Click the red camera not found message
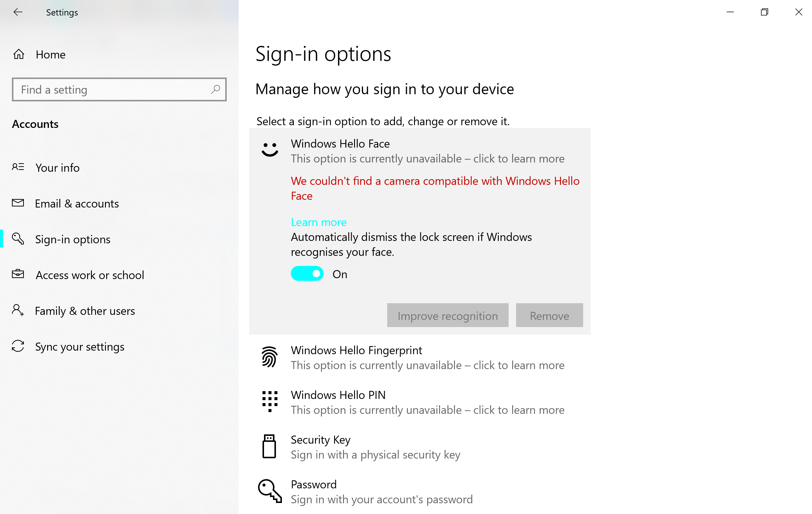 (x=435, y=188)
